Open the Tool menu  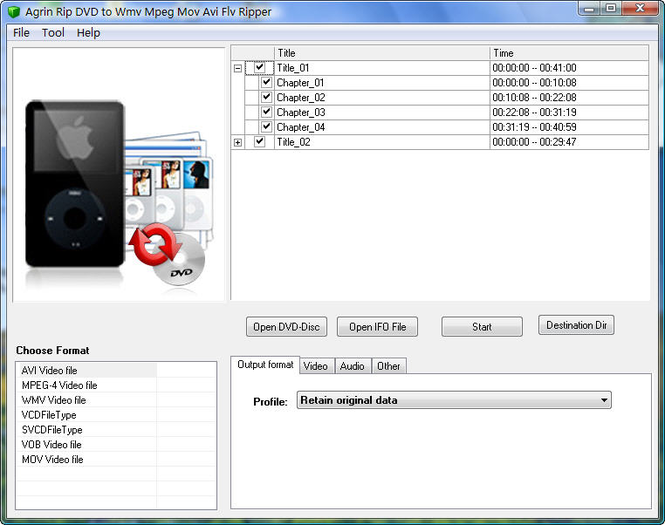(x=53, y=33)
